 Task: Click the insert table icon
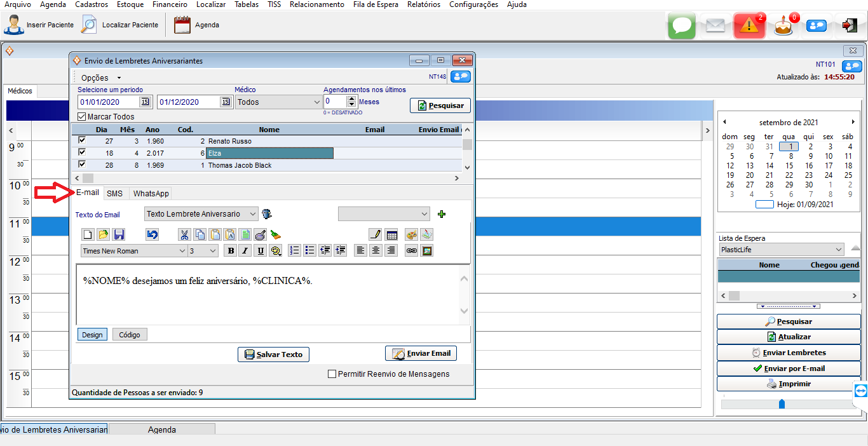click(x=391, y=234)
